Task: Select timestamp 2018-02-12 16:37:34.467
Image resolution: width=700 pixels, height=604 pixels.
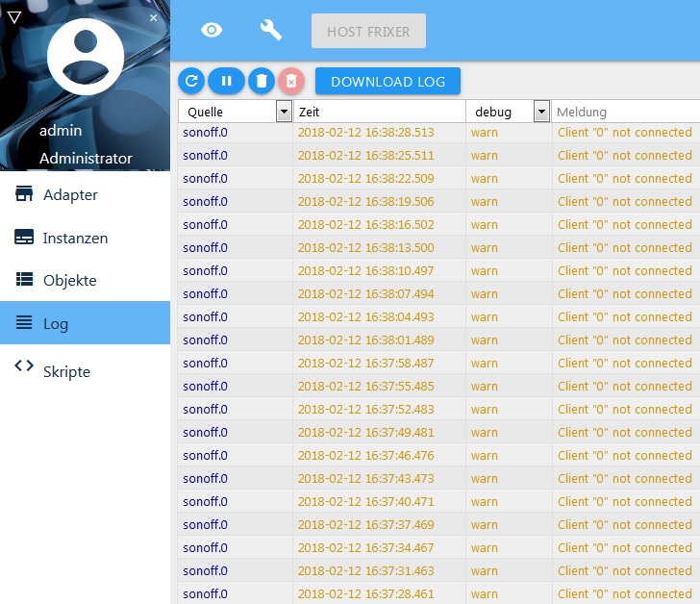Action: point(365,548)
